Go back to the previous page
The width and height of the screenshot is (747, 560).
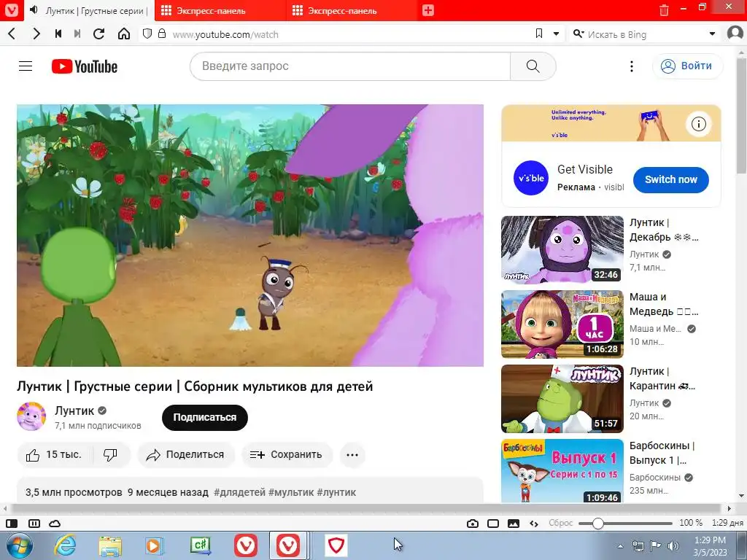pos(12,34)
